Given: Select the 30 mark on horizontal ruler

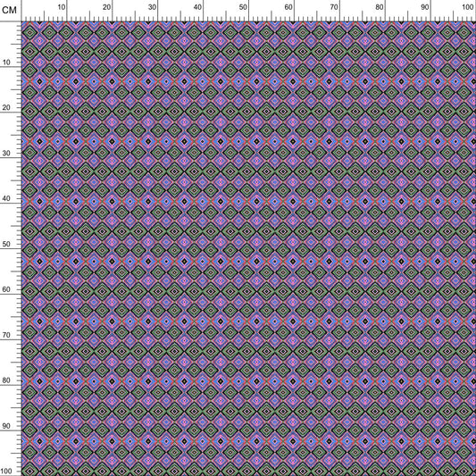Looking at the screenshot, I should 153,7.
